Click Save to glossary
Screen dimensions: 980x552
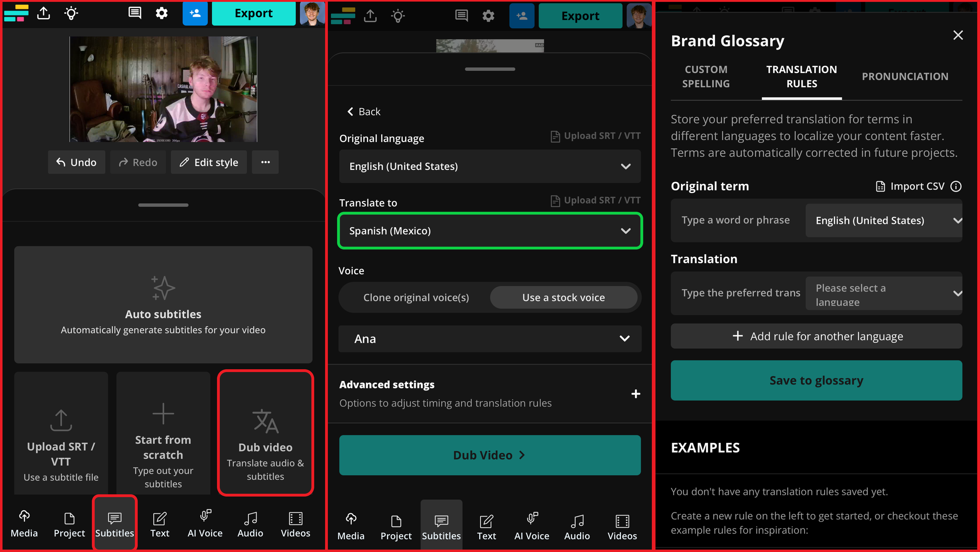[816, 381]
